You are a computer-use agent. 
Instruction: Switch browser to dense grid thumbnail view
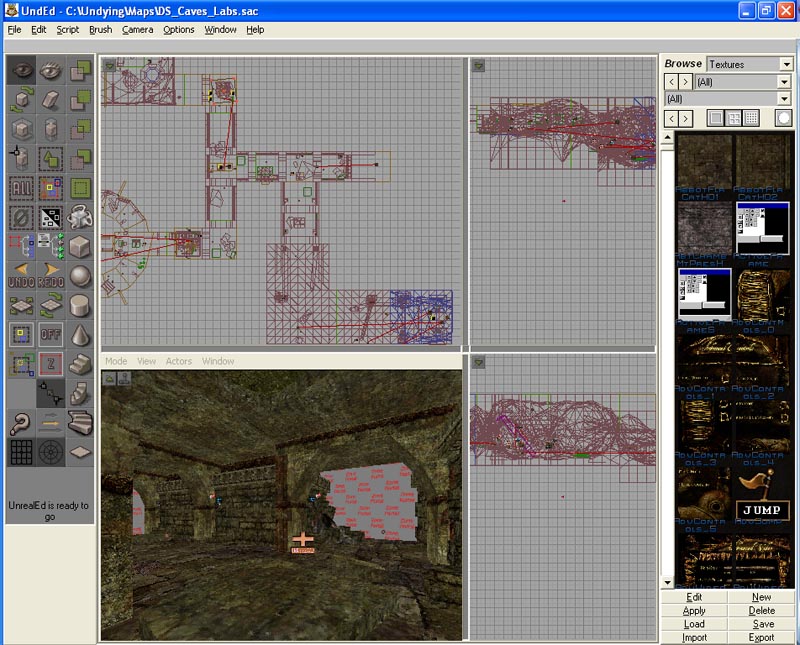[751, 118]
